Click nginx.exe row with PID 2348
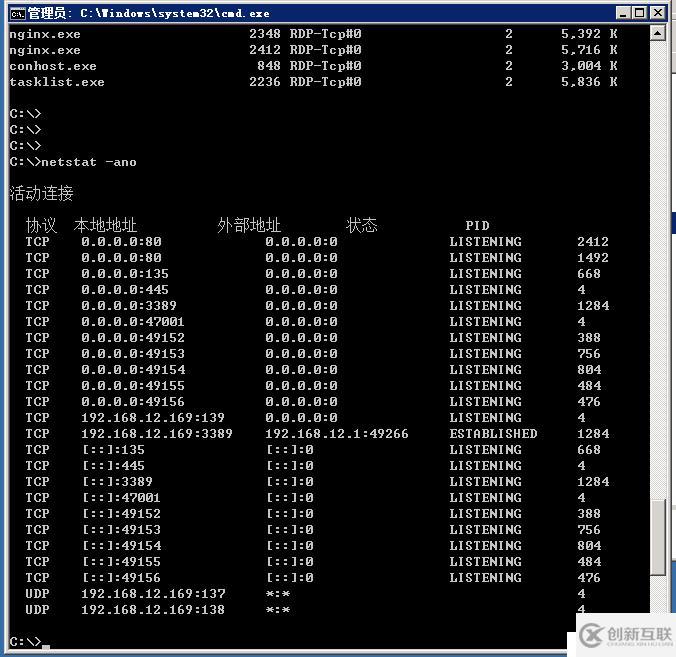Viewport: 676px width, 657px height. pos(313,34)
